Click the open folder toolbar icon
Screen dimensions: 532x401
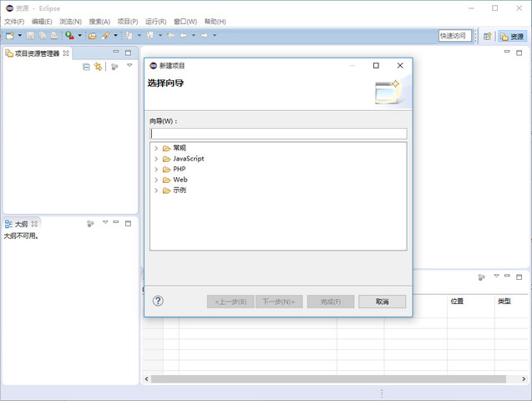[92, 36]
